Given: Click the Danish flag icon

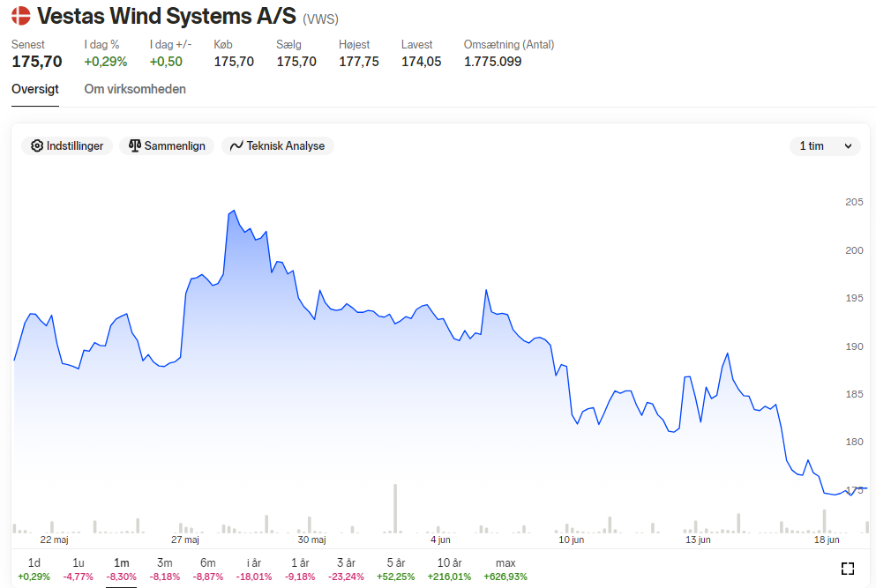Looking at the screenshot, I should tap(20, 16).
